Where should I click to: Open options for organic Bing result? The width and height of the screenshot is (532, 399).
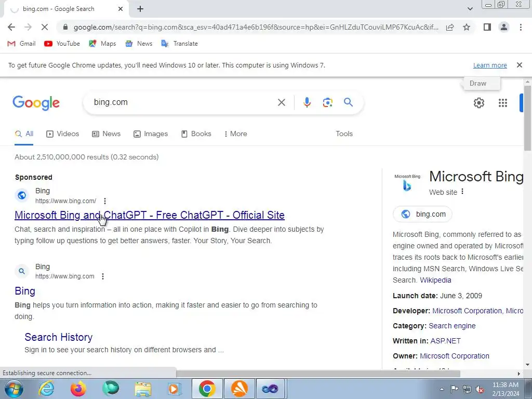click(103, 276)
